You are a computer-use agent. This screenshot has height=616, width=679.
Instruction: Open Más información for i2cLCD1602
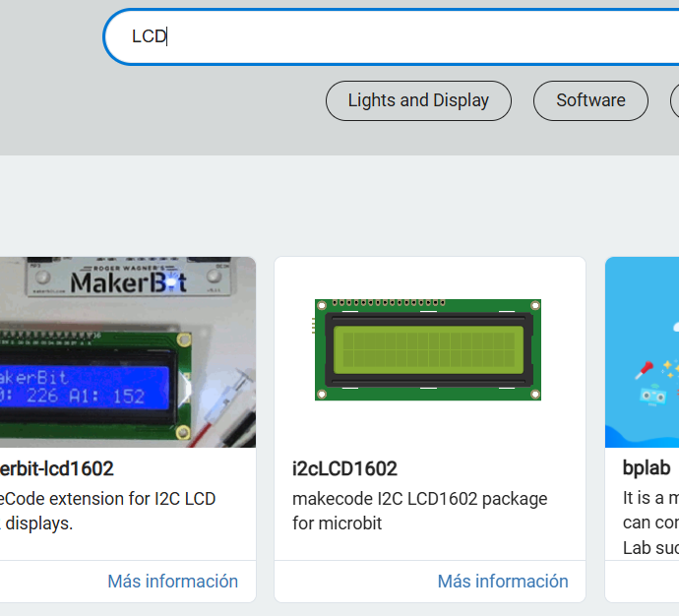click(503, 582)
